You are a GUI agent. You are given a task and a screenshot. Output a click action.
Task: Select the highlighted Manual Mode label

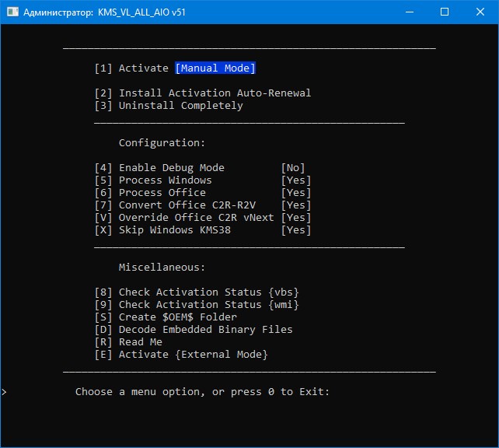[215, 68]
